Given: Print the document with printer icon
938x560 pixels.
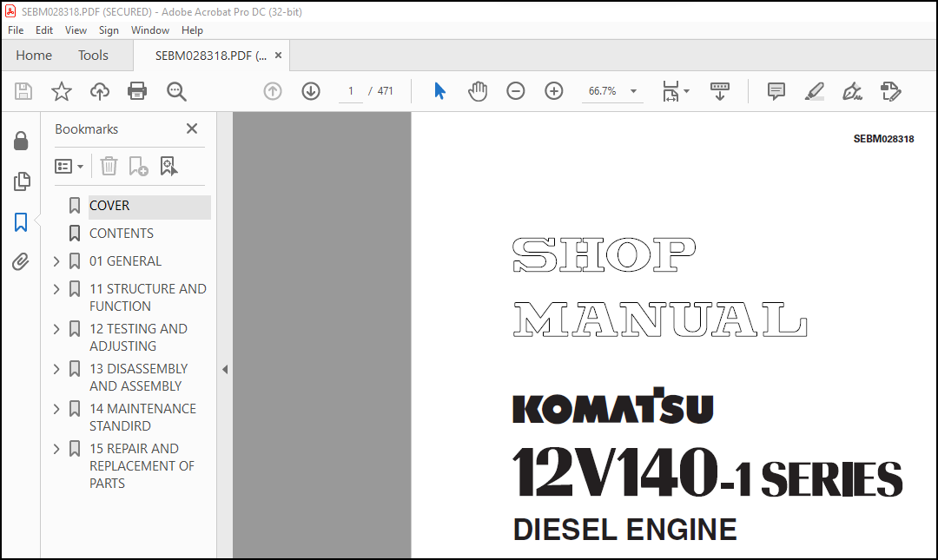Looking at the screenshot, I should point(137,91).
